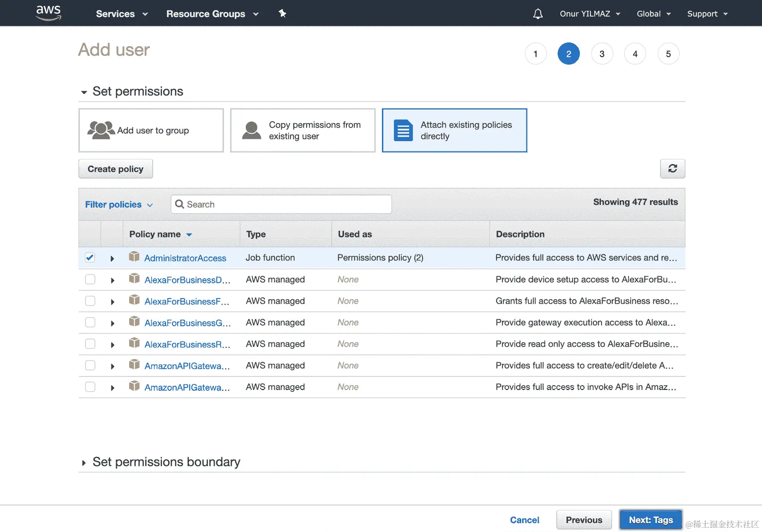This screenshot has height=532, width=762.
Task: Refresh the policy list
Action: coord(673,168)
